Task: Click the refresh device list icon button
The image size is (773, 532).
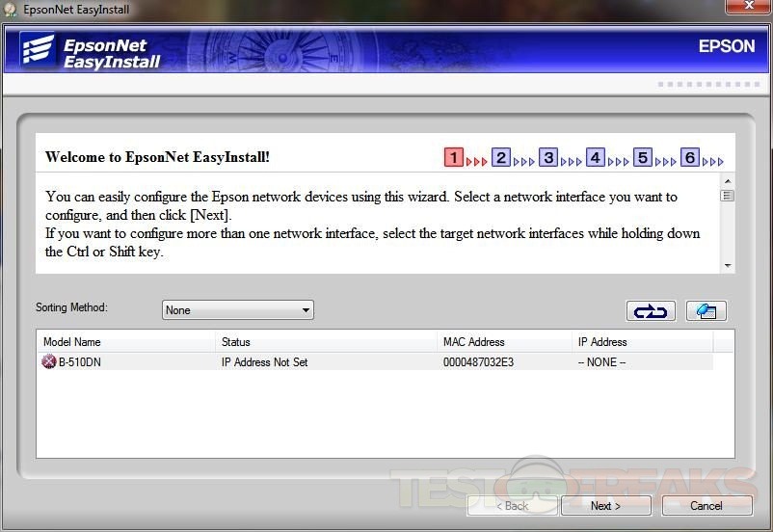Action: pos(651,310)
